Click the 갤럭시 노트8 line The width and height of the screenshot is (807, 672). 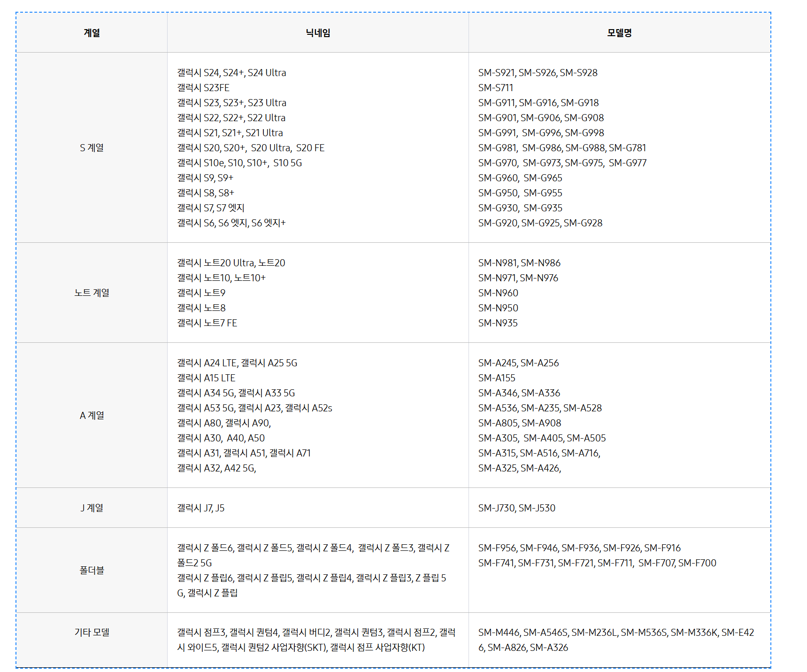tap(201, 308)
